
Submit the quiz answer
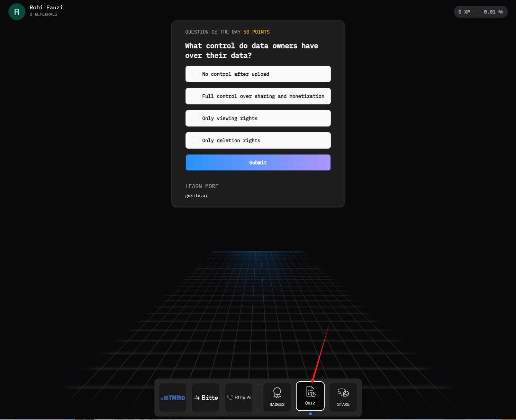click(258, 162)
